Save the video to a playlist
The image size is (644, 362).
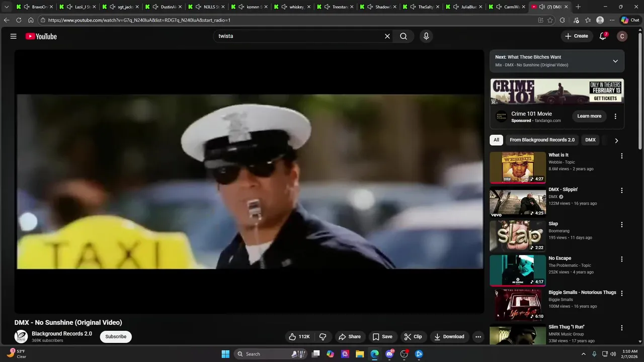tap(382, 337)
